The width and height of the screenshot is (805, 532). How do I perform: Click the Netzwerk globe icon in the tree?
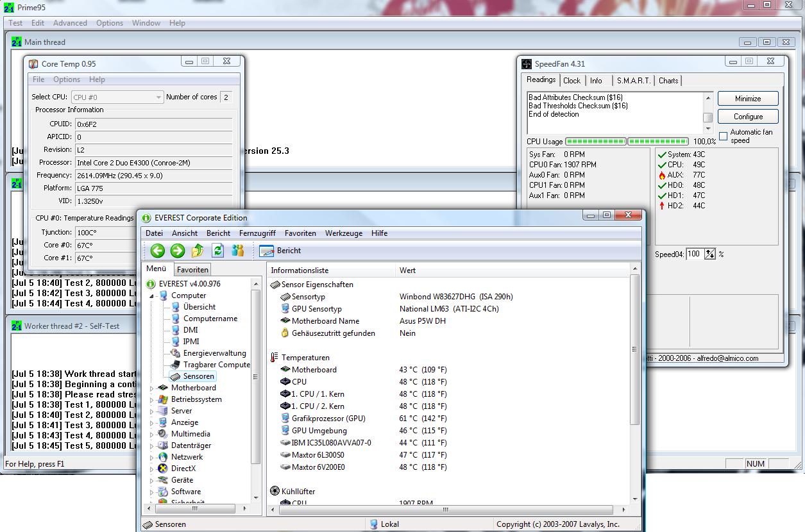tap(164, 457)
